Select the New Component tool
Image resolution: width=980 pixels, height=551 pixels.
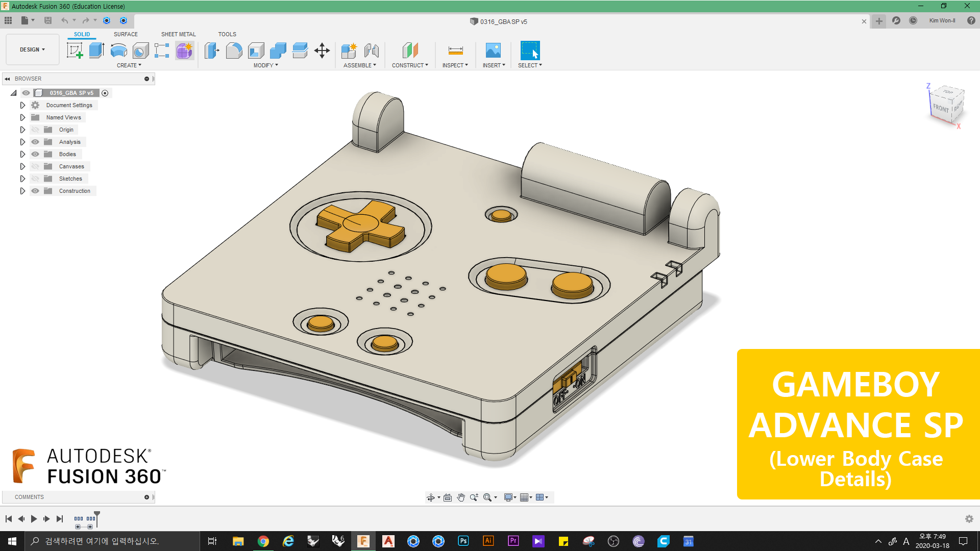tap(349, 51)
